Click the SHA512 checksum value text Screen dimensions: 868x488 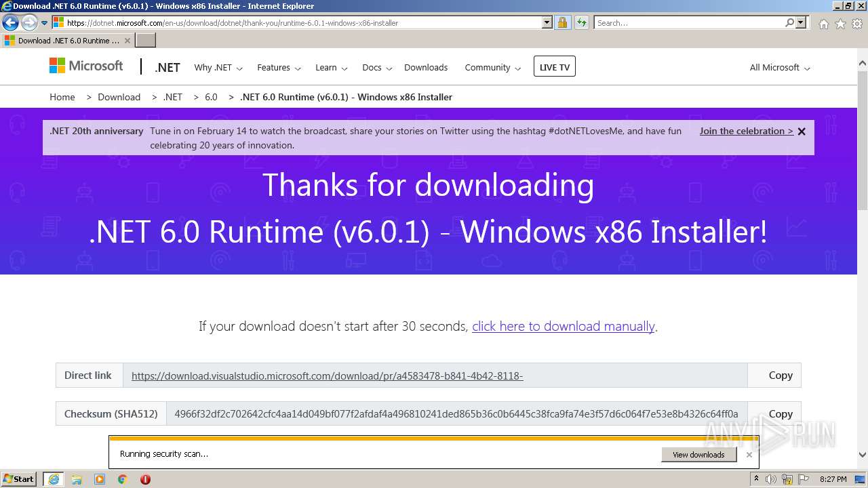point(456,413)
